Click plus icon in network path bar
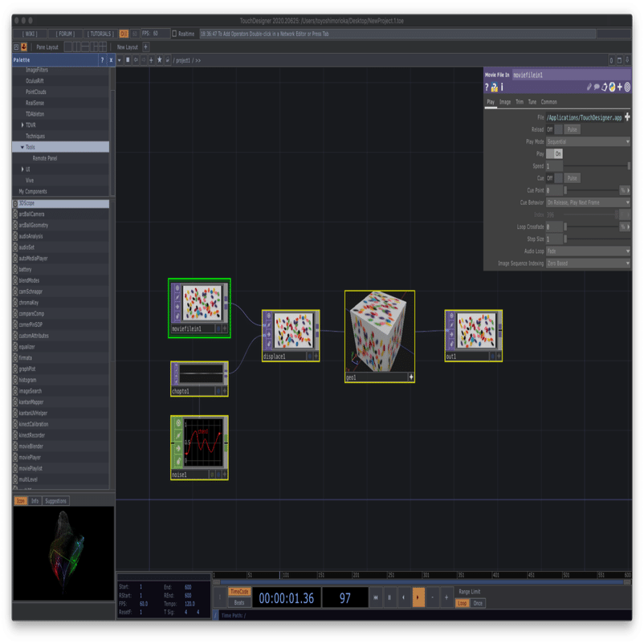Screen dimensions: 644x644 pos(151,60)
